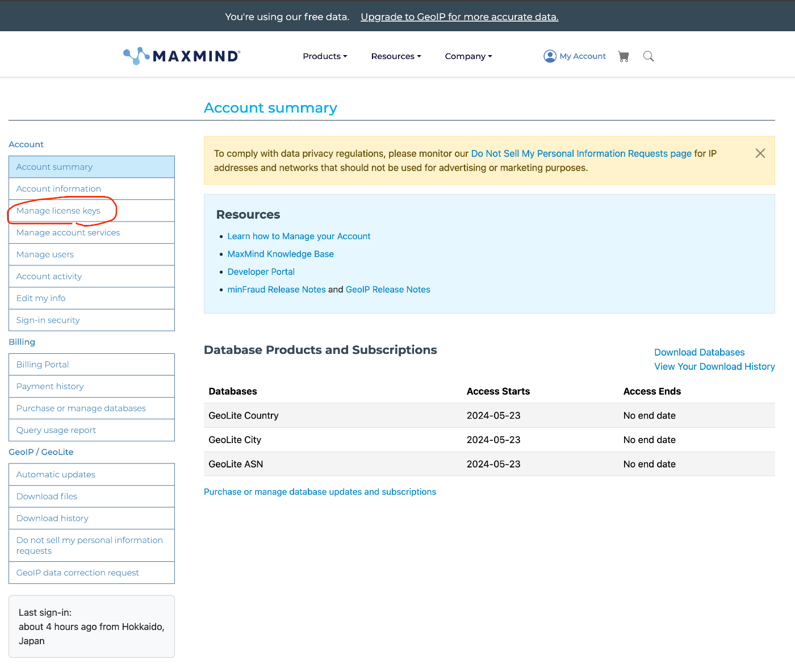Image resolution: width=795 pixels, height=672 pixels.
Task: Select the GeoLite ASN row text
Action: (x=236, y=464)
